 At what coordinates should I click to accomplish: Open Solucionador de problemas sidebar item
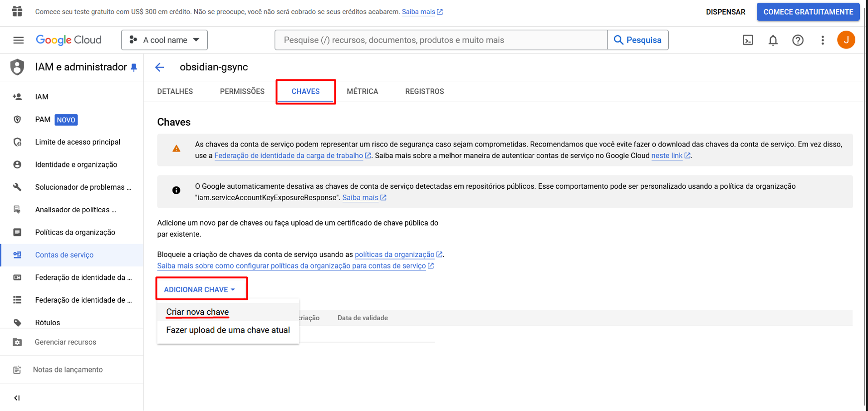pos(72,187)
